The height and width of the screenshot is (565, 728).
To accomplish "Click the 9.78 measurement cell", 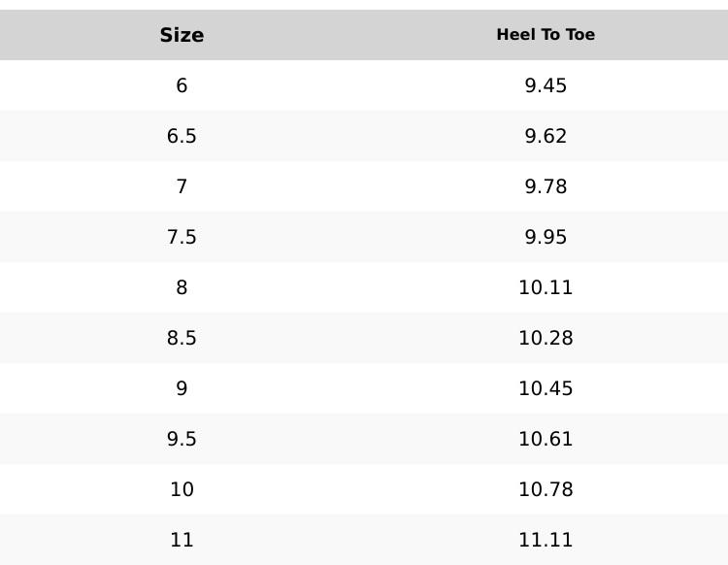I will pos(546,186).
